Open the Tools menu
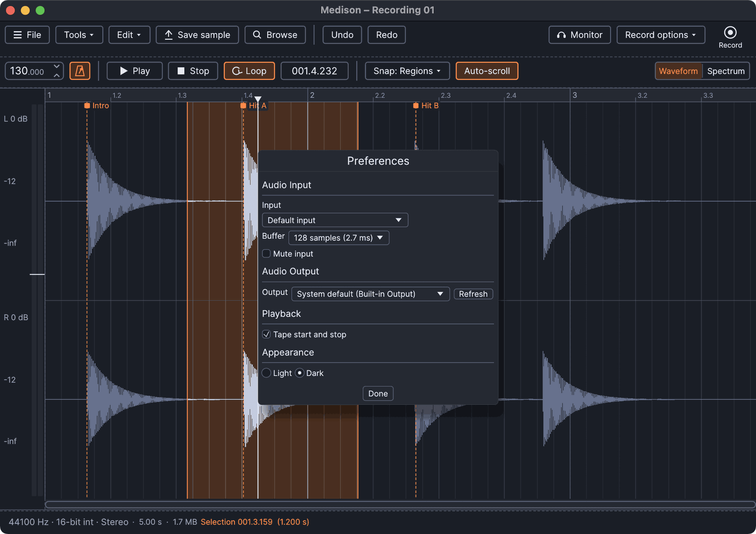This screenshot has width=756, height=534. (79, 35)
